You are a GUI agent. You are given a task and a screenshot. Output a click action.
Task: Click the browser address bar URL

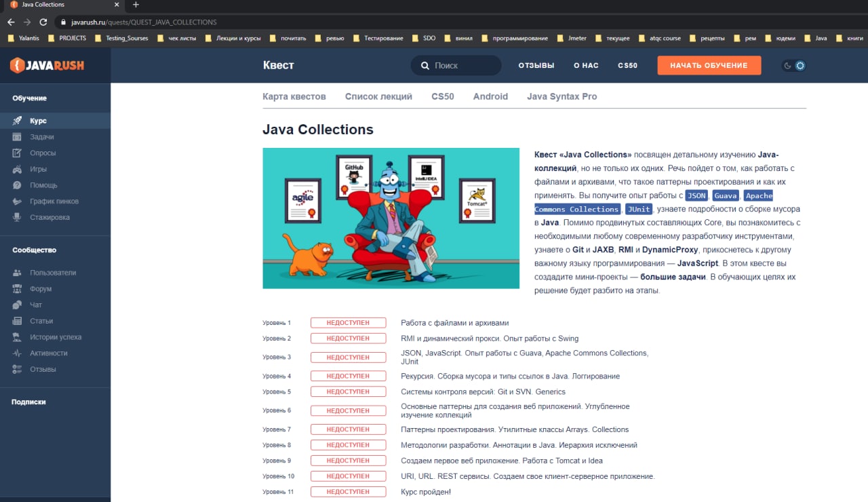point(144,22)
